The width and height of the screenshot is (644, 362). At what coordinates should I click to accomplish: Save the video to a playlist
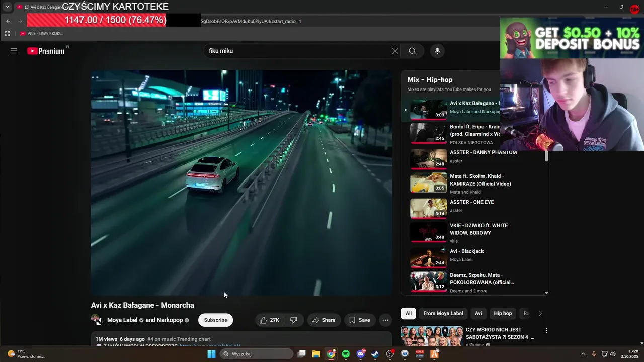(360, 320)
